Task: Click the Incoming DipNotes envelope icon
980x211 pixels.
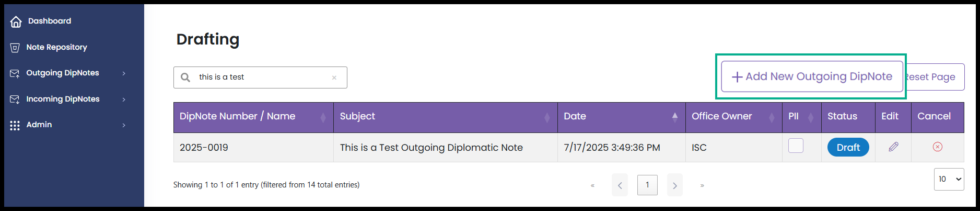Action: [15, 99]
